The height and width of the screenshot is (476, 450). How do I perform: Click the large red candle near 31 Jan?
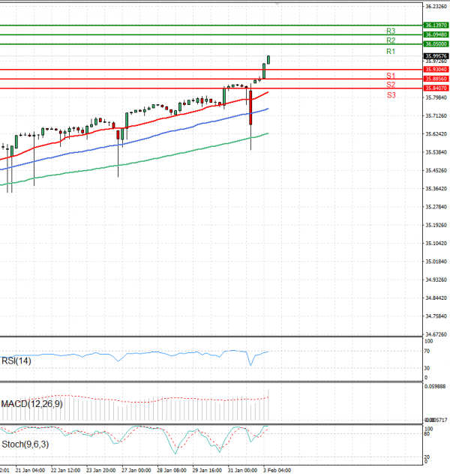pos(250,107)
